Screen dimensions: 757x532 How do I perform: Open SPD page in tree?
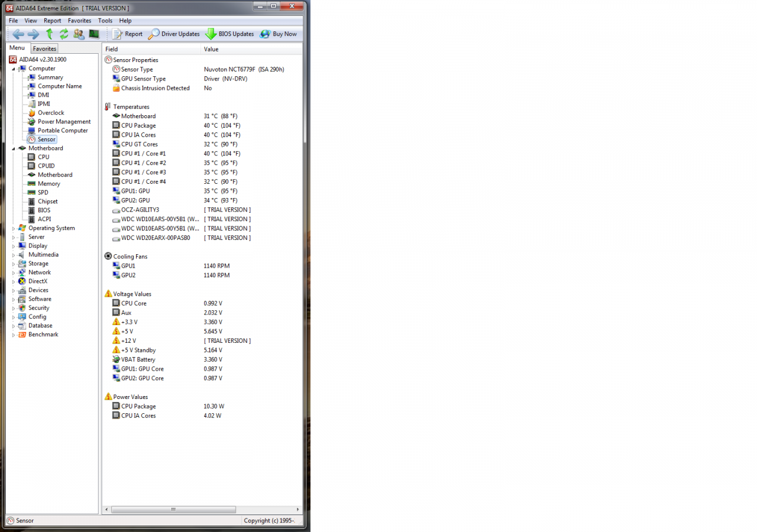43,193
